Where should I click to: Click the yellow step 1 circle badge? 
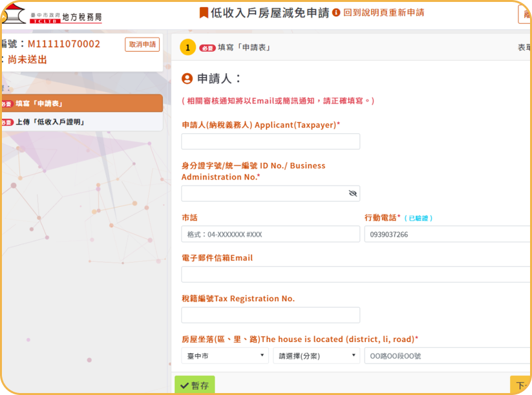(x=187, y=48)
